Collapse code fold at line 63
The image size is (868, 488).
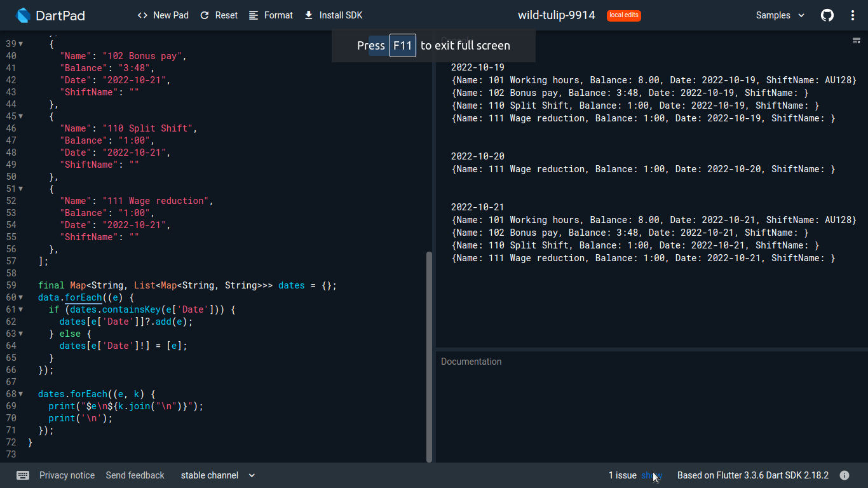(x=20, y=334)
